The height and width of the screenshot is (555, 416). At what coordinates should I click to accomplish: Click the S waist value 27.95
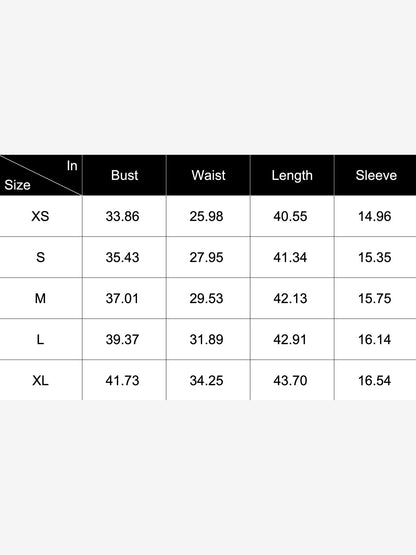(x=206, y=257)
